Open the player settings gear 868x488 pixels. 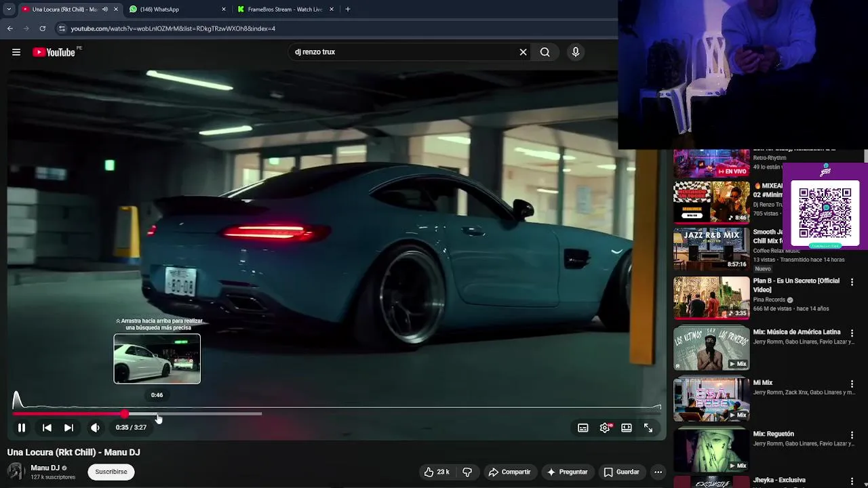605,428
